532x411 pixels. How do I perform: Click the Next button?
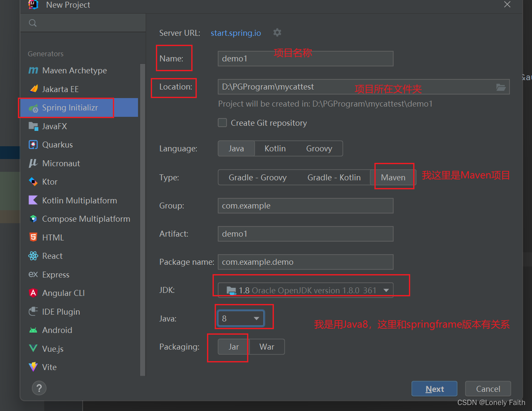pos(434,388)
